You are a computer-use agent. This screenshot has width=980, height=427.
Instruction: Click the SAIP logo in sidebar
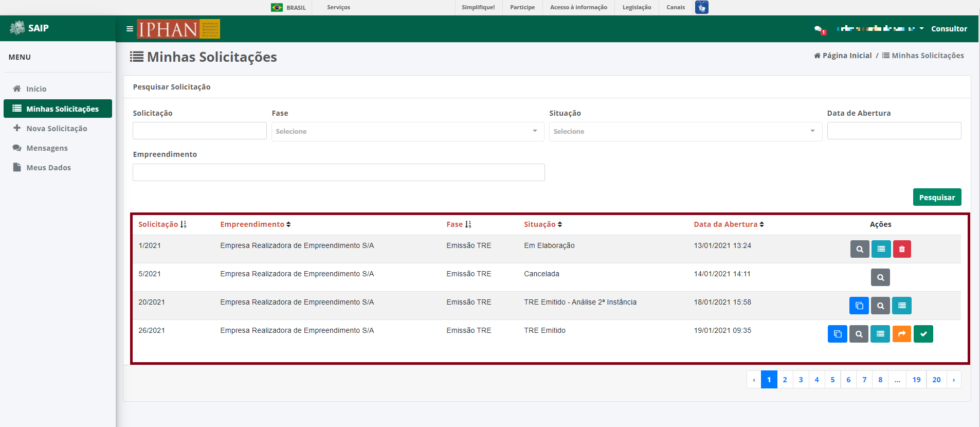(29, 28)
